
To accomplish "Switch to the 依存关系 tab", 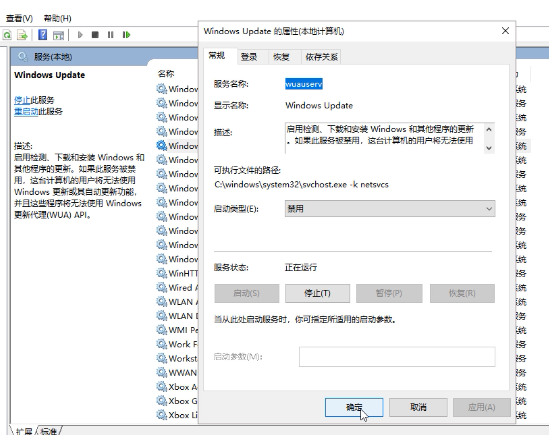I will tap(321, 57).
